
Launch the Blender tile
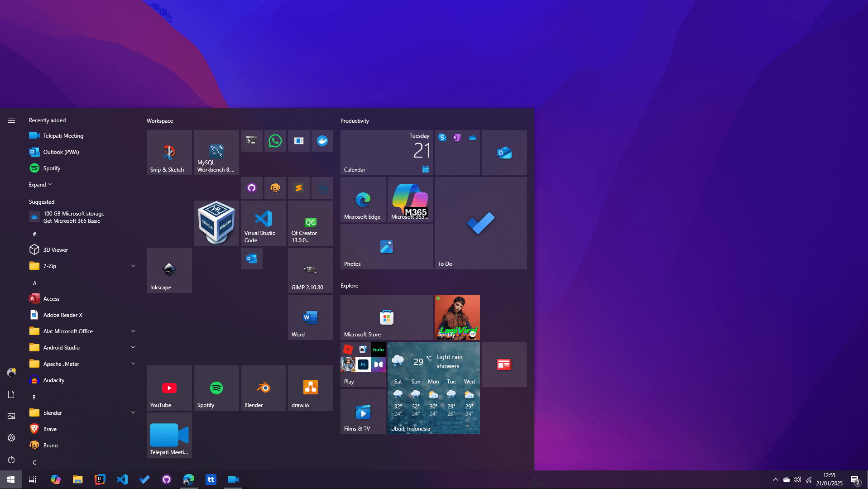pos(263,388)
